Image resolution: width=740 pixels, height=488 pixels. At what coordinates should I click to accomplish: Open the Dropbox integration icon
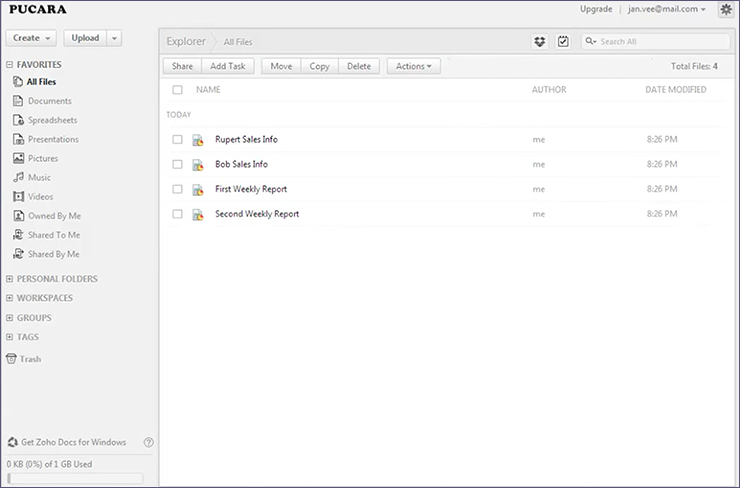[540, 41]
